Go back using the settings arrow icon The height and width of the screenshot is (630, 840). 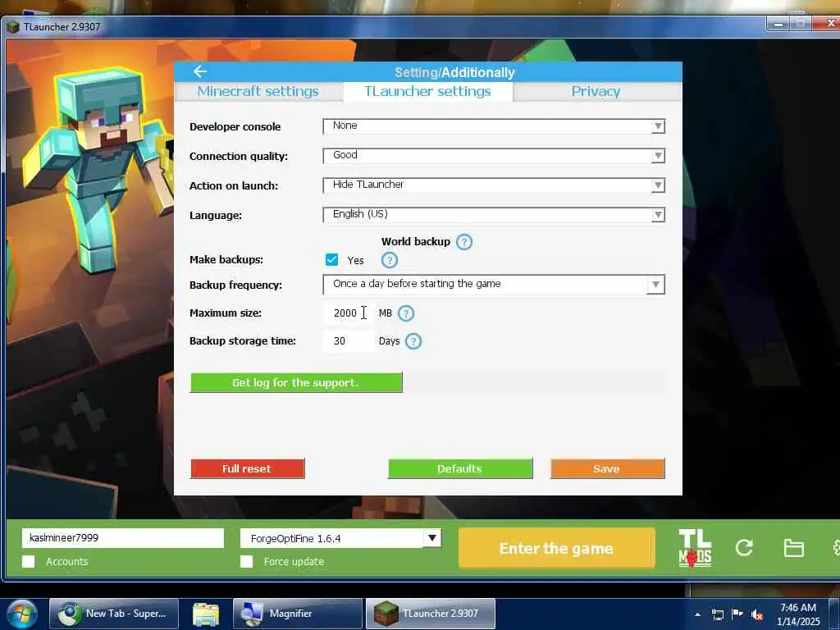point(200,71)
